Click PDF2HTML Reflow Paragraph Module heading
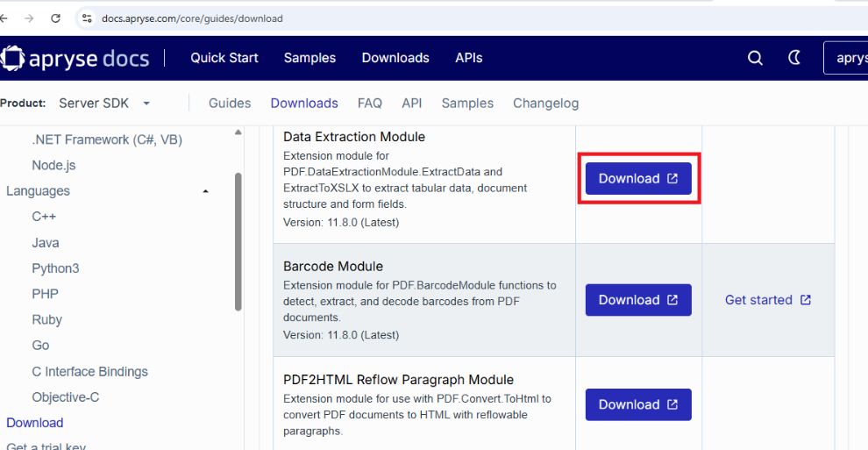868x450 pixels. click(399, 380)
